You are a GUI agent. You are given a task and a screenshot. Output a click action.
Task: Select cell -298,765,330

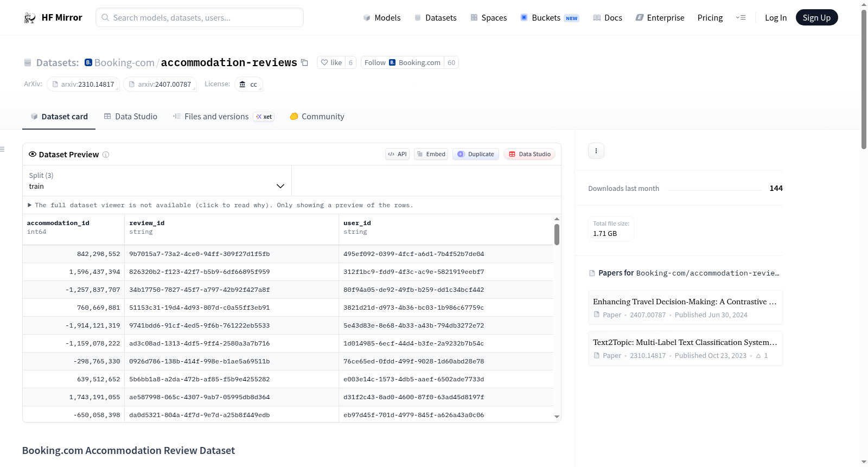pos(73,362)
